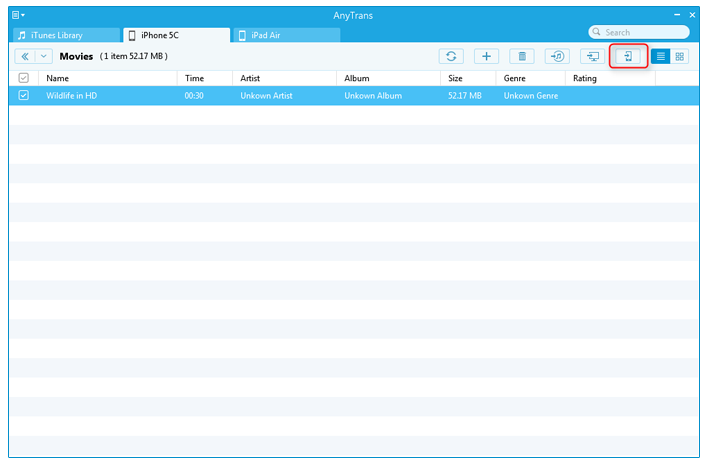Sort by the Genre column header
The width and height of the screenshot is (707, 465).
[531, 78]
